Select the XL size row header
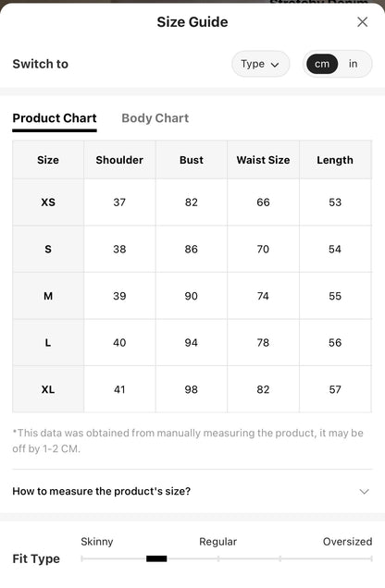 pyautogui.click(x=48, y=389)
